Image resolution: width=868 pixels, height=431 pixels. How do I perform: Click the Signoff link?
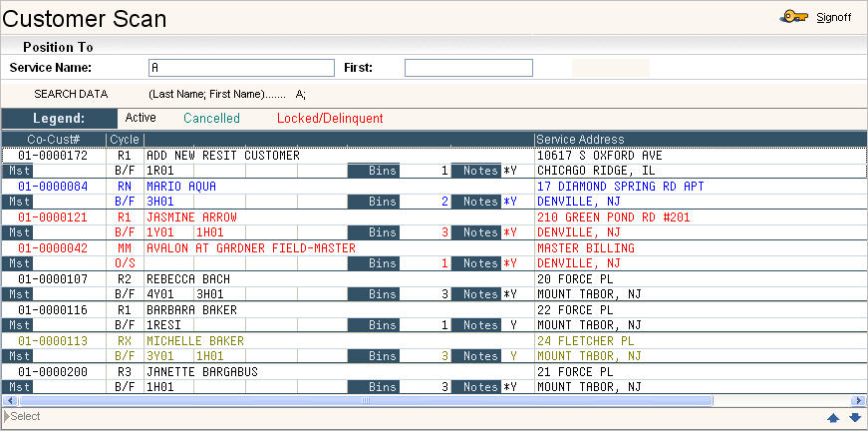tap(834, 17)
